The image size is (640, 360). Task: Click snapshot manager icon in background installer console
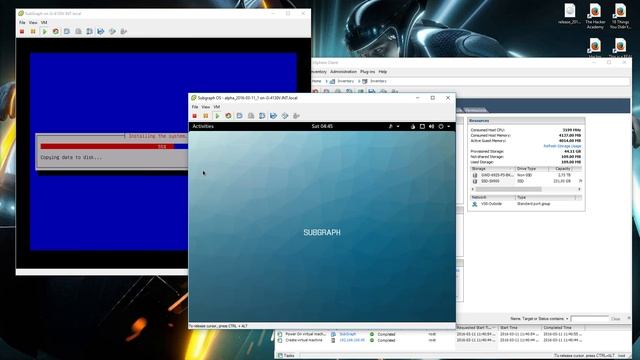click(89, 31)
